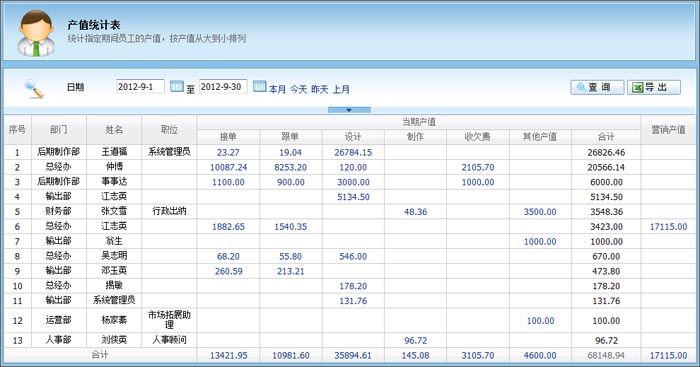Click the 合计 column header
Viewport: 700px width, 367px height.
[606, 137]
